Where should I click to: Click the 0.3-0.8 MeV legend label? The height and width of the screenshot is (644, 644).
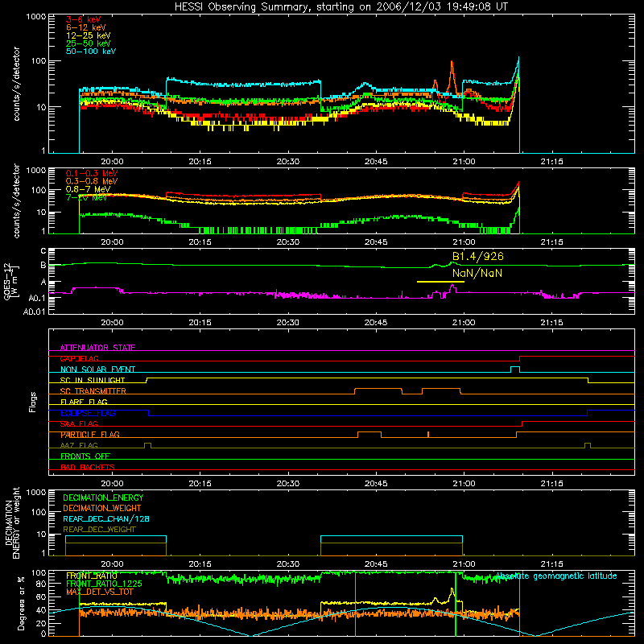[x=92, y=181]
